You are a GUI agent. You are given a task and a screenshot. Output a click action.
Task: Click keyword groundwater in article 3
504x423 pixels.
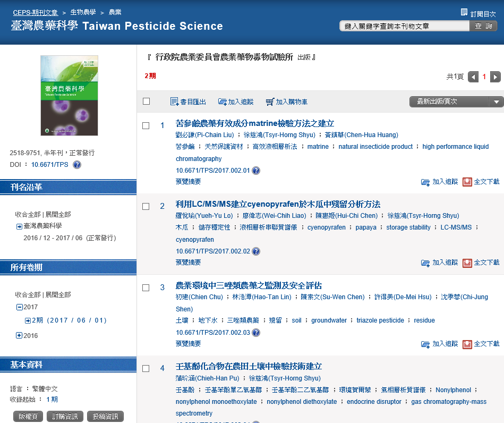329,320
